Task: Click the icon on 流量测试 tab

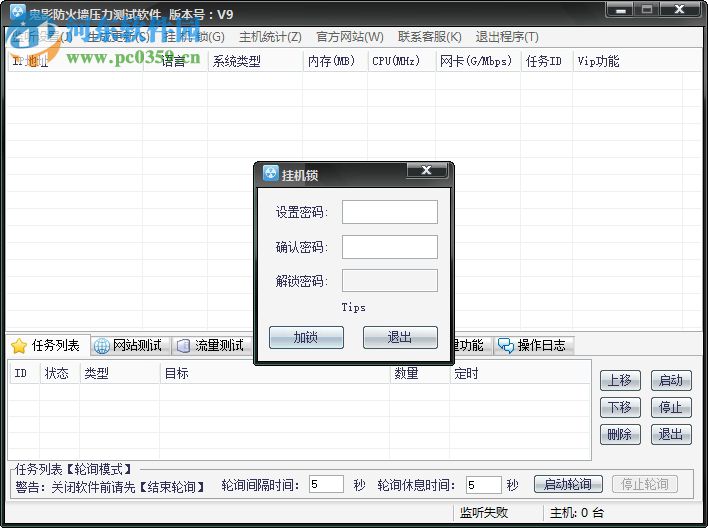Action: (183, 346)
